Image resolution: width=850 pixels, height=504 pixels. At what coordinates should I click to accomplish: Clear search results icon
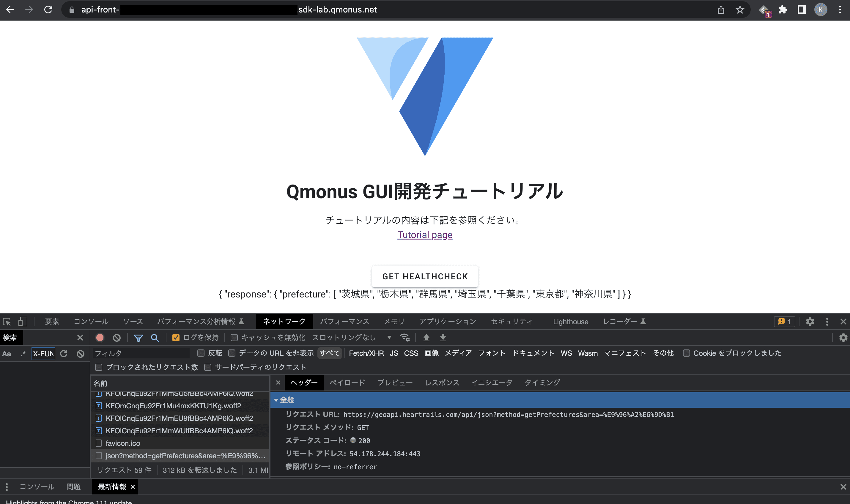click(x=81, y=354)
